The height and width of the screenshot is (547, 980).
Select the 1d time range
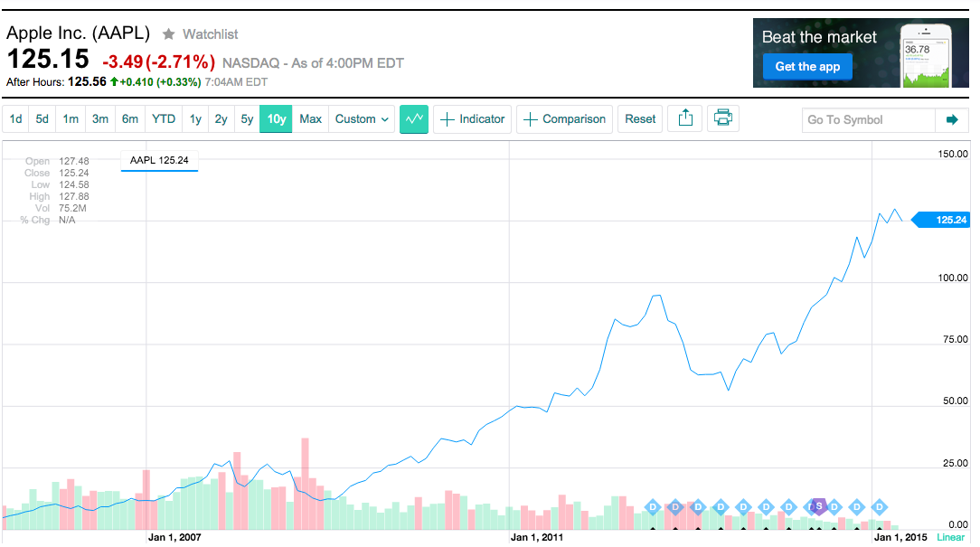[15, 118]
